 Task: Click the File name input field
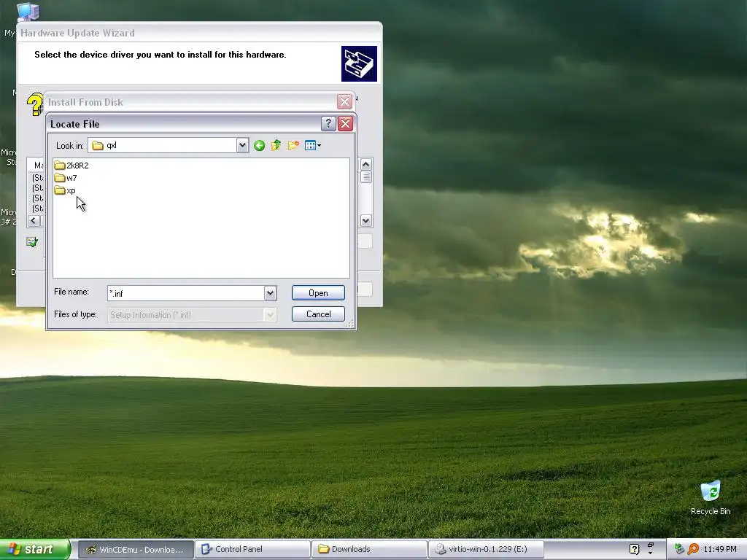point(186,293)
